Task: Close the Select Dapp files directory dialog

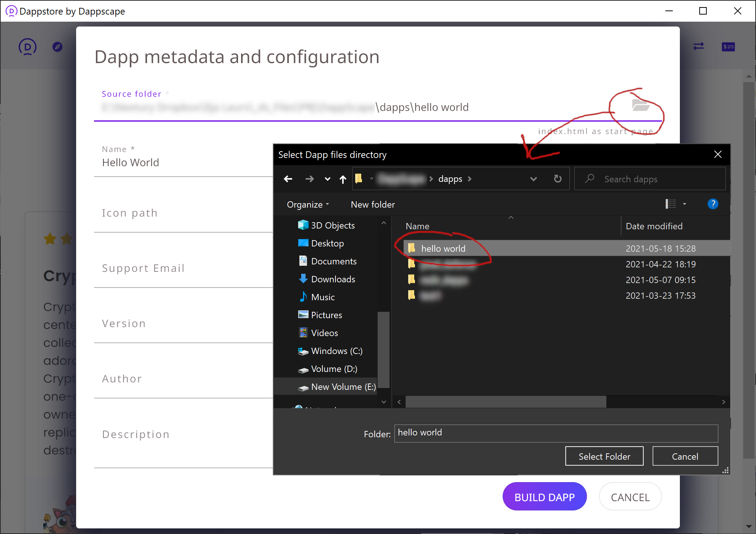Action: point(718,154)
